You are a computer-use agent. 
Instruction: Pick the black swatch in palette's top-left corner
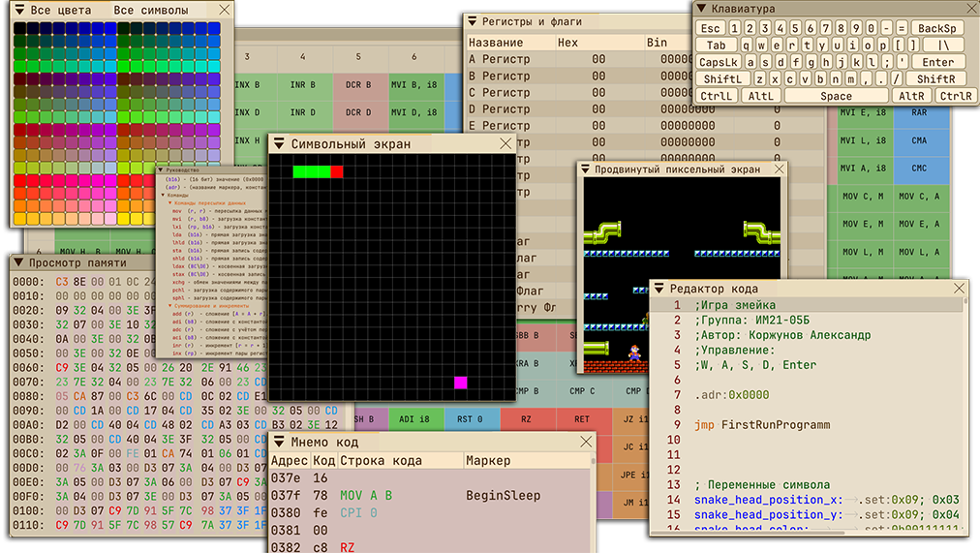point(19,28)
